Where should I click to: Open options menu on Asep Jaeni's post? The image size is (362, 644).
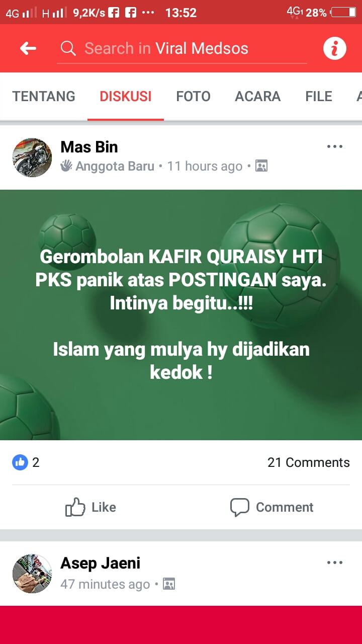click(x=335, y=562)
